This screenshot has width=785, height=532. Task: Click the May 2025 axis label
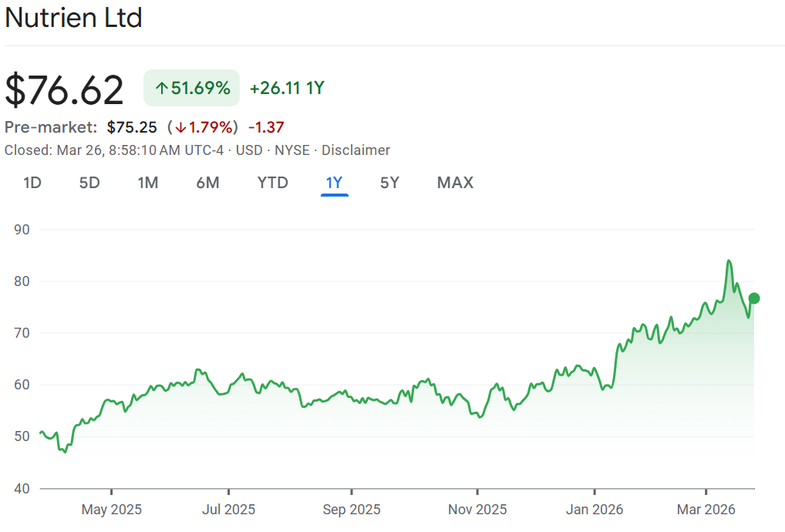[x=111, y=510]
